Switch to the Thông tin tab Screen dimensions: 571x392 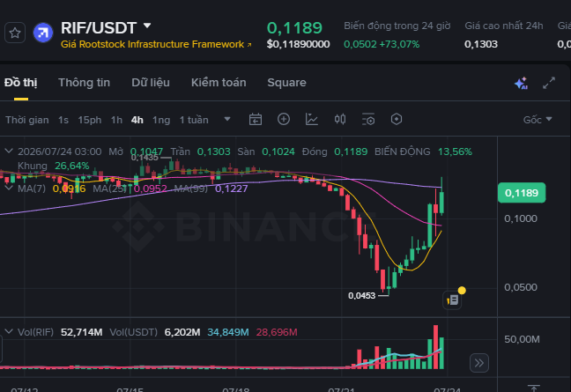point(84,83)
